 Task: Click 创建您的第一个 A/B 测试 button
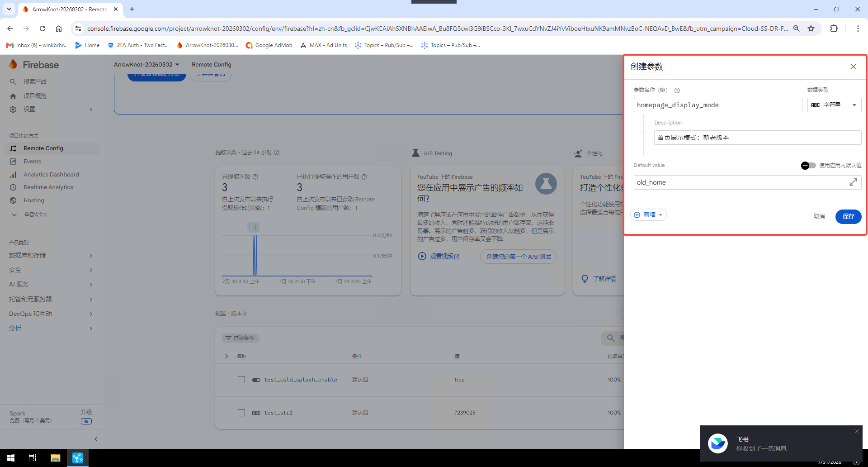pos(519,257)
